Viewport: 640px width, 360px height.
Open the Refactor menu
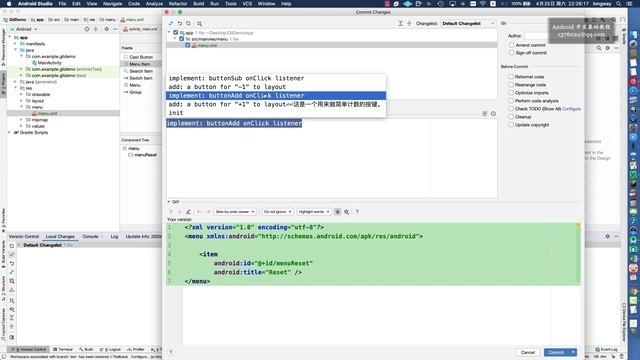[178, 4]
